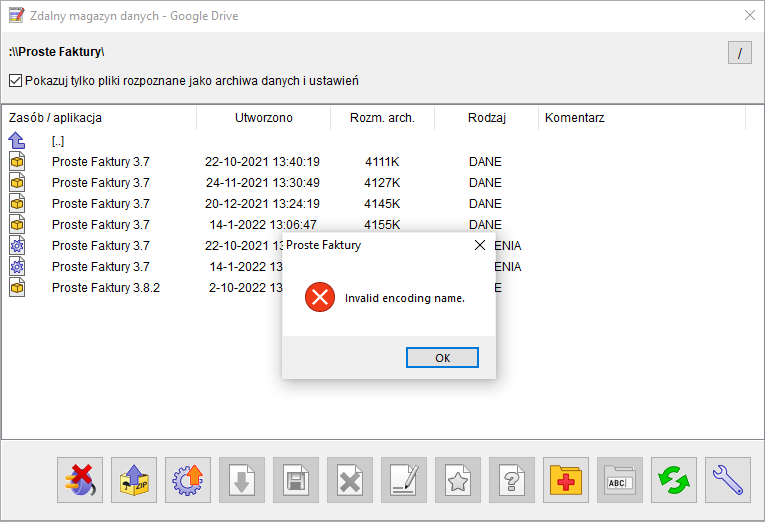Screen dimensions: 765x522
Task: Click box icon of 20-12-2021 archive
Action: [17, 203]
